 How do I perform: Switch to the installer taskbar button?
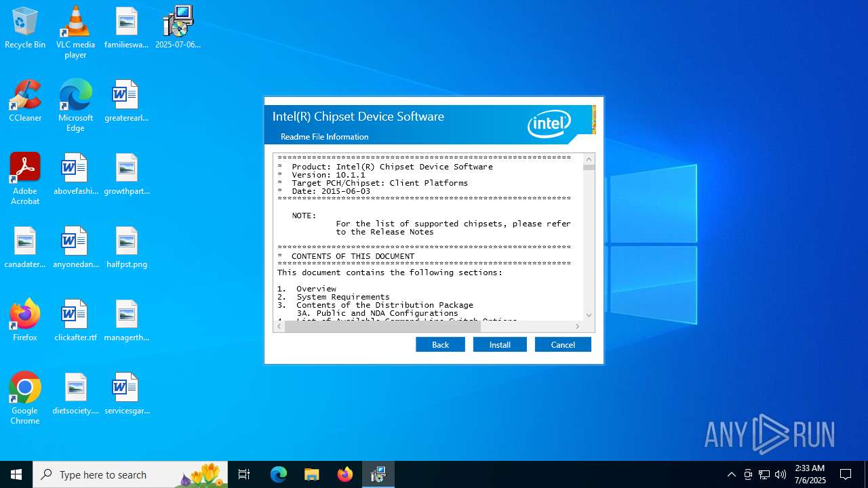(x=378, y=474)
